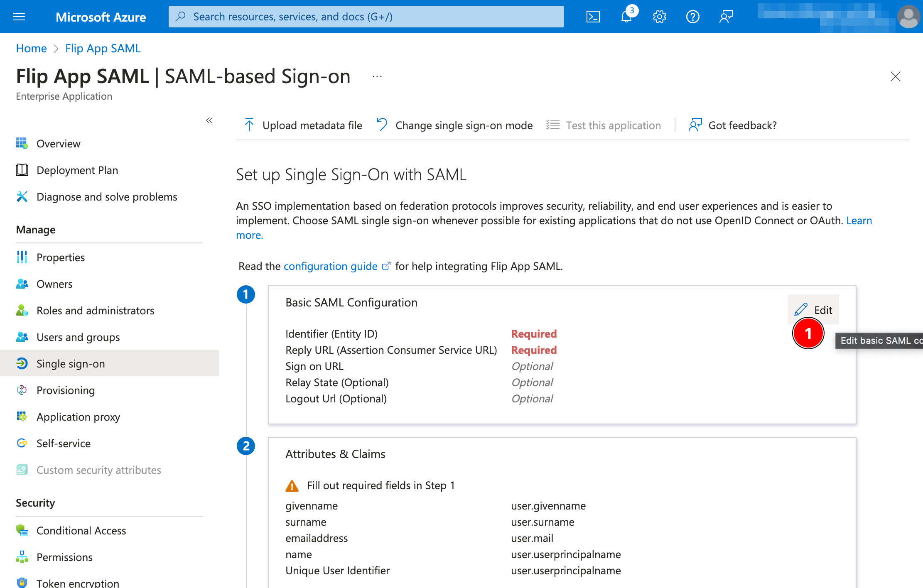923x588 pixels.
Task: Click the Token encryption icon
Action: pyautogui.click(x=22, y=583)
